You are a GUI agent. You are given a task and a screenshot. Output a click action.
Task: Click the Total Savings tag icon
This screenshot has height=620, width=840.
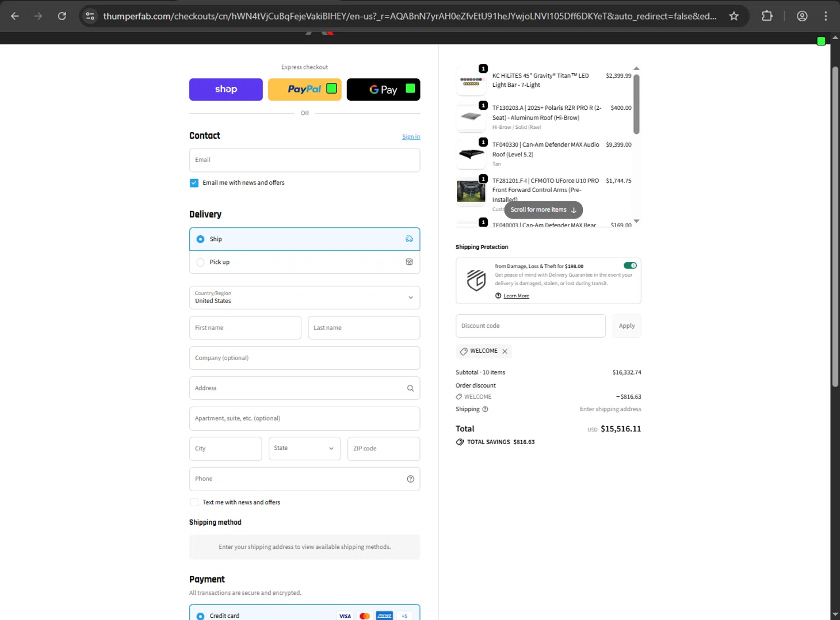pyautogui.click(x=460, y=442)
